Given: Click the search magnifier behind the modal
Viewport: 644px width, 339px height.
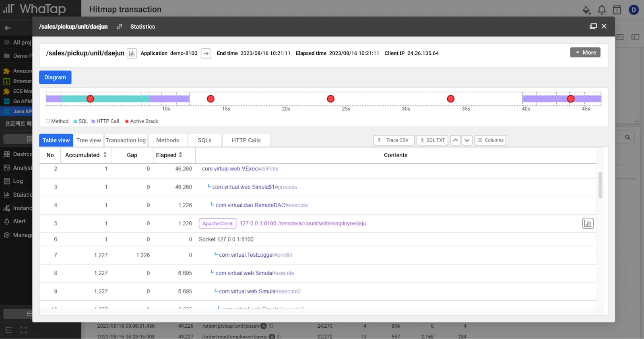Looking at the screenshot, I should click(627, 137).
